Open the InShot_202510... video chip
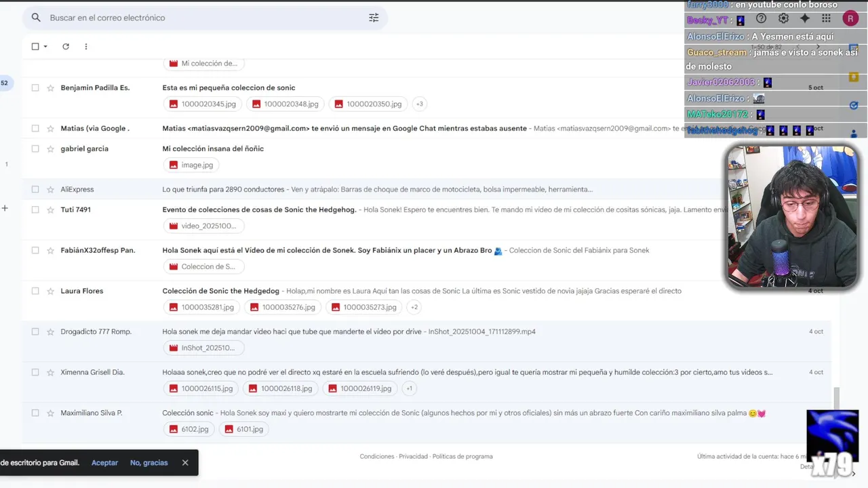Viewport: 868px width, 488px height. coord(203,348)
